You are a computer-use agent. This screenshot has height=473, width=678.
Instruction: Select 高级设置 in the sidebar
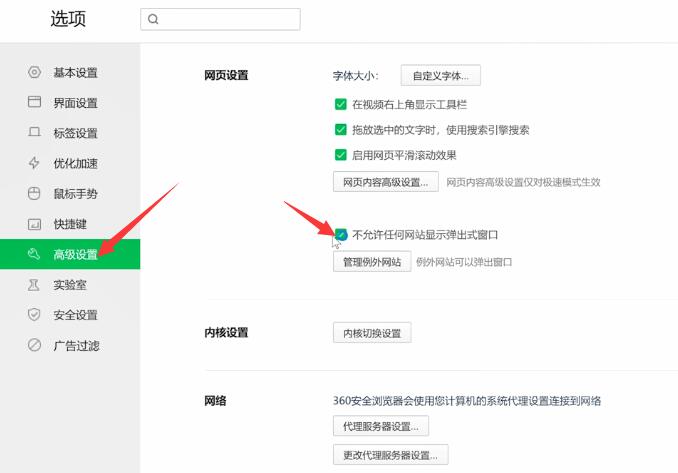coord(70,254)
